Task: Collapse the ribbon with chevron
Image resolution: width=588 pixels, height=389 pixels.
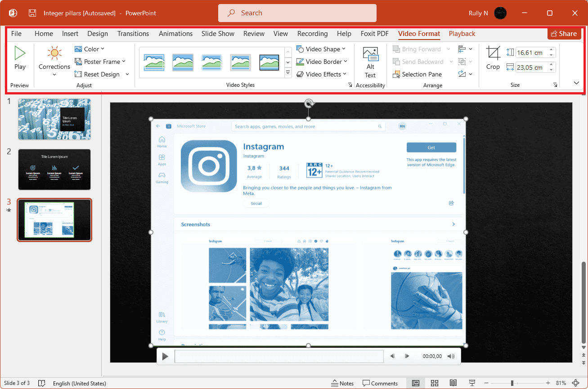Action: coord(576,83)
